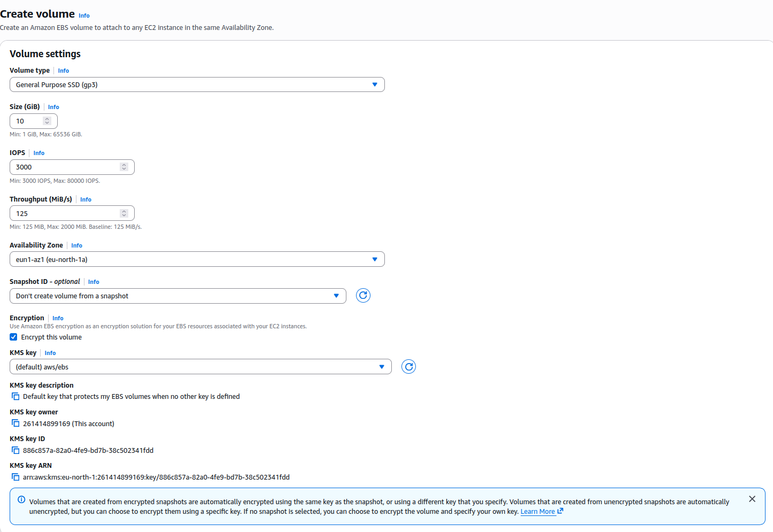Refresh the Snapshot ID list
The height and width of the screenshot is (532, 773).
[x=363, y=296]
